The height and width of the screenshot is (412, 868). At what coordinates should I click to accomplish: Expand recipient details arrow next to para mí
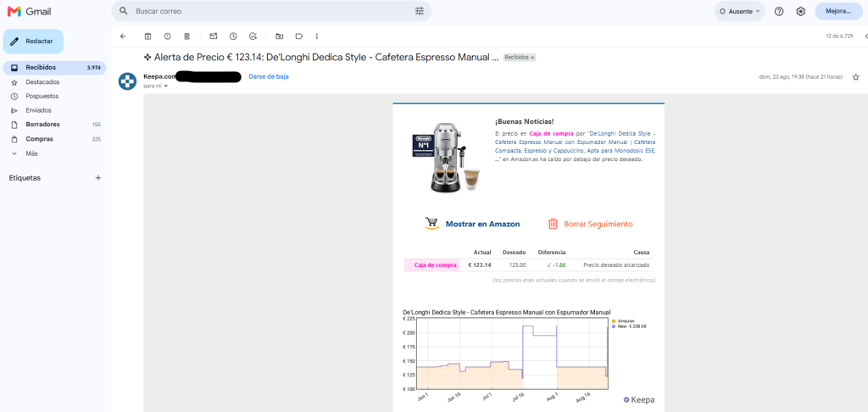click(165, 86)
